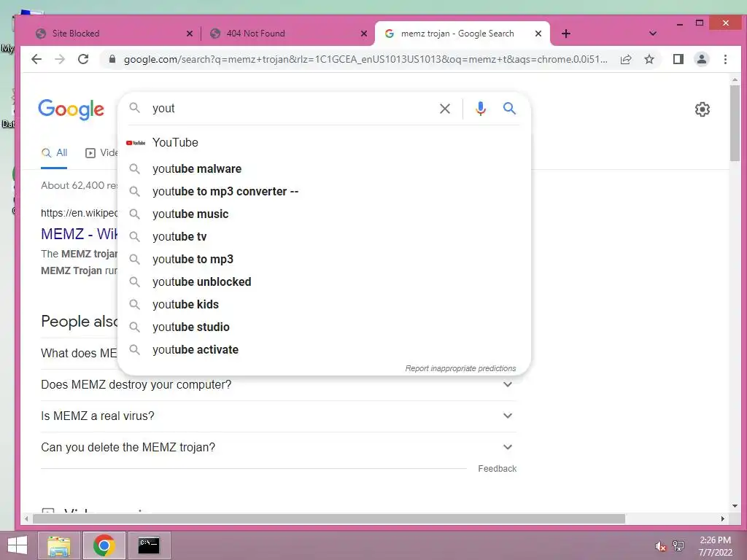Click the Feedback link
Viewport: 747px width, 560px height.
point(497,469)
